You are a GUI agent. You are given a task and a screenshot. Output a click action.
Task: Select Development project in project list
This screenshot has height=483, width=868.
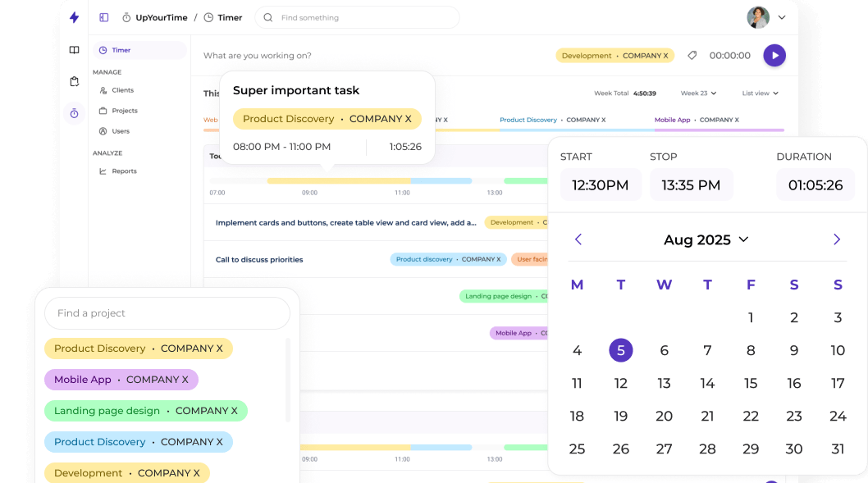[x=127, y=473]
